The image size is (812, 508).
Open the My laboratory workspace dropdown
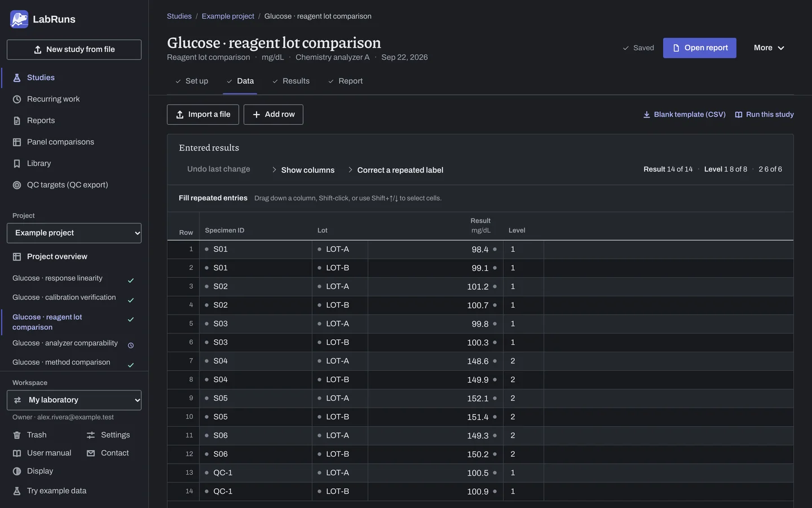[74, 400]
